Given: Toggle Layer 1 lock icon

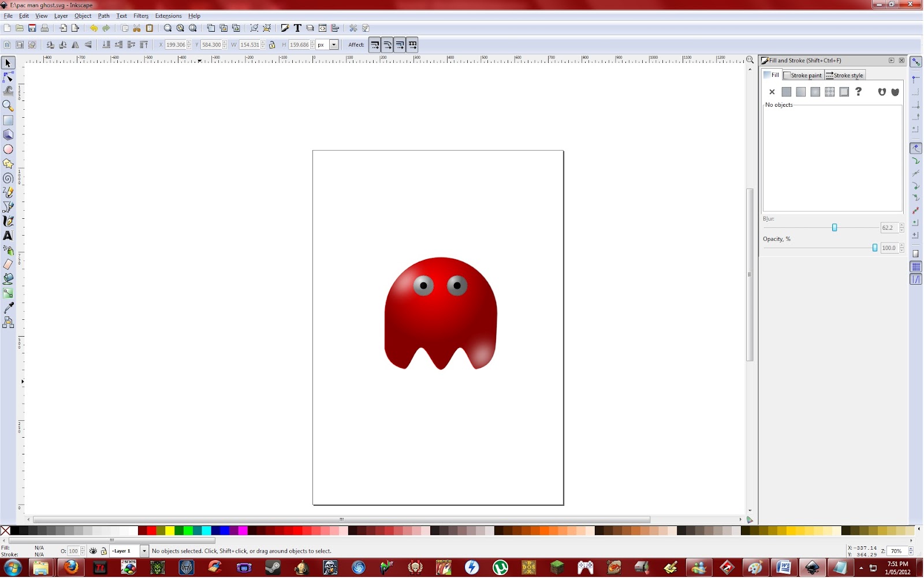Looking at the screenshot, I should click(104, 551).
